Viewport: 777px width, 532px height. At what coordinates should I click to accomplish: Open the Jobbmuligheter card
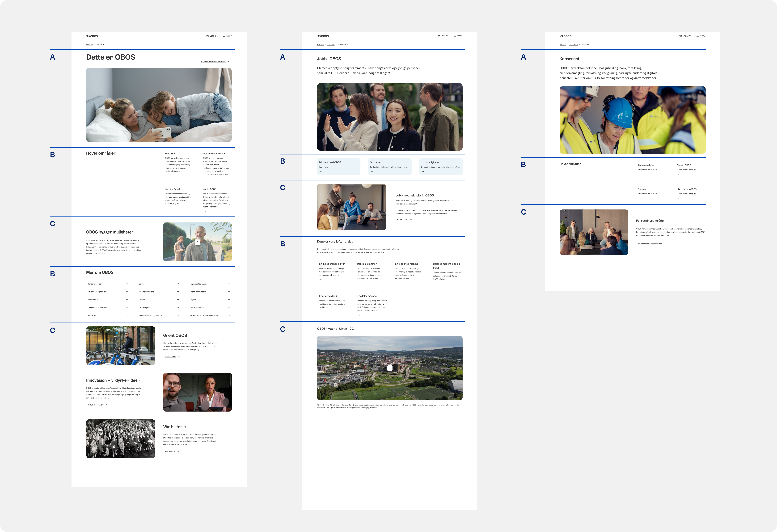(441, 166)
